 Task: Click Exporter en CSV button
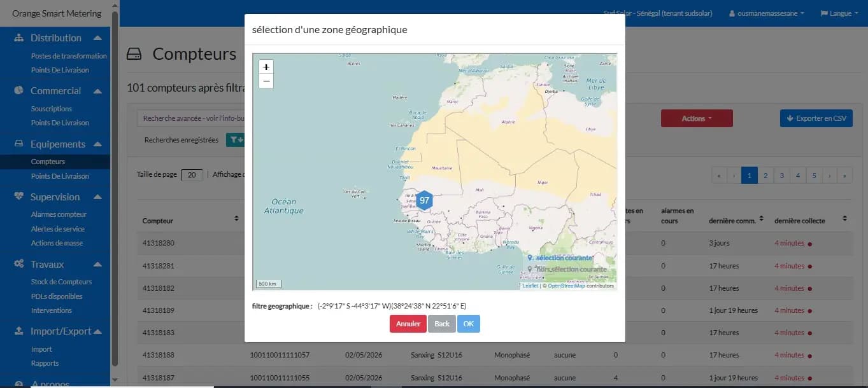(x=816, y=118)
